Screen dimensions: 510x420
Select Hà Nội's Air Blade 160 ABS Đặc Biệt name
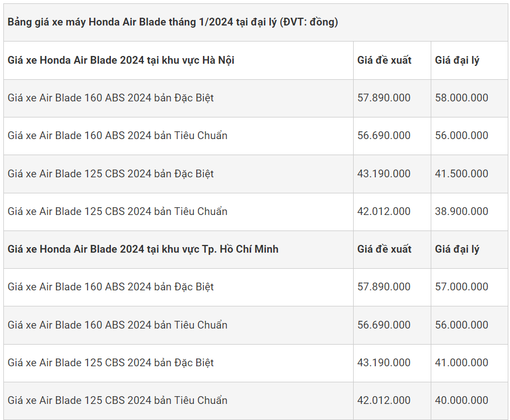point(111,98)
